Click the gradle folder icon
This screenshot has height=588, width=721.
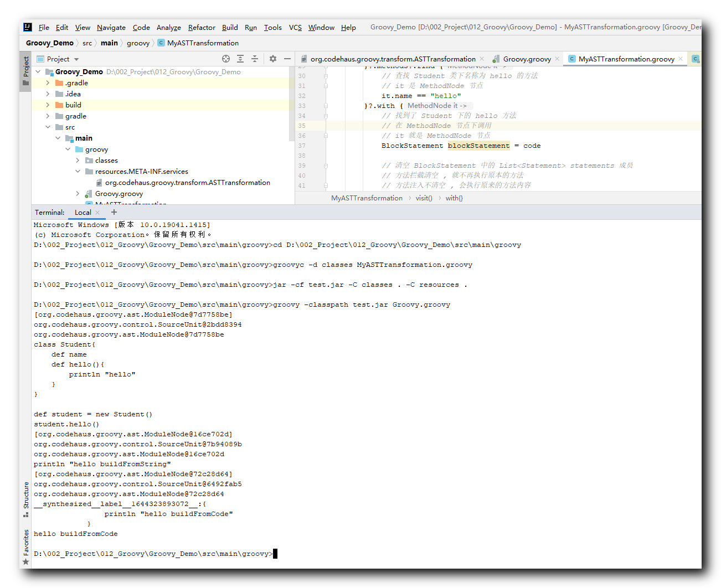(59, 116)
